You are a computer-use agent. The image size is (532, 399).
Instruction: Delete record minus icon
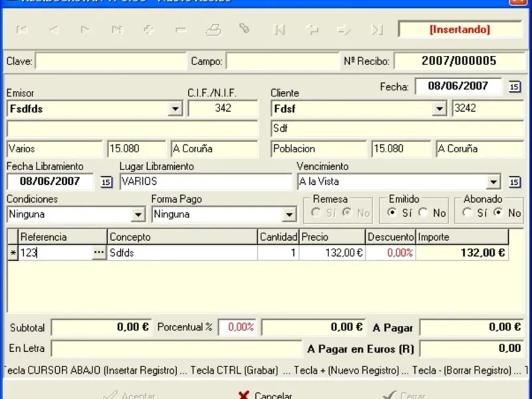pyautogui.click(x=181, y=30)
